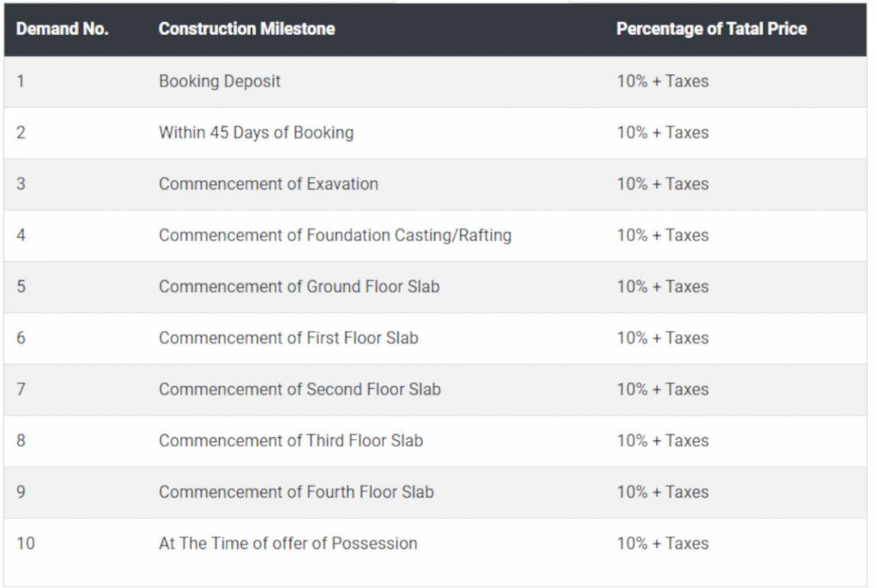Click demand number 7 cell
The height and width of the screenshot is (588, 875).
pos(21,389)
